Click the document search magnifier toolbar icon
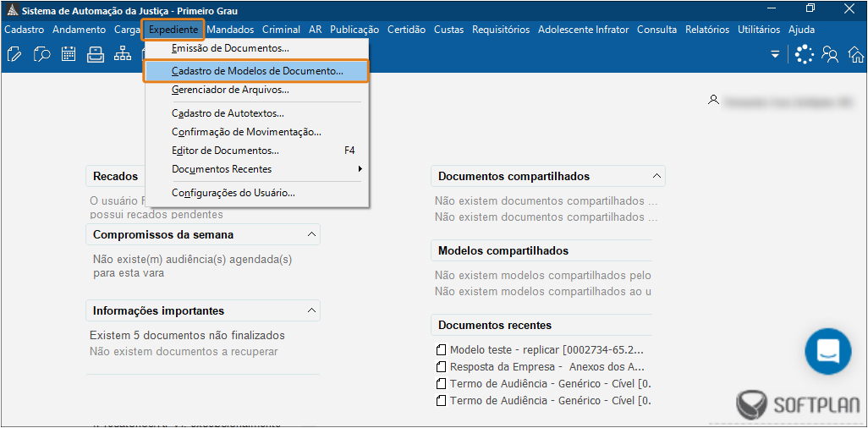This screenshot has width=868, height=428. coord(42,54)
